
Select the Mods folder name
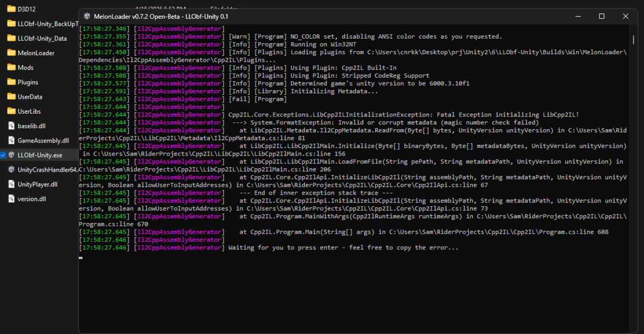tap(25, 68)
